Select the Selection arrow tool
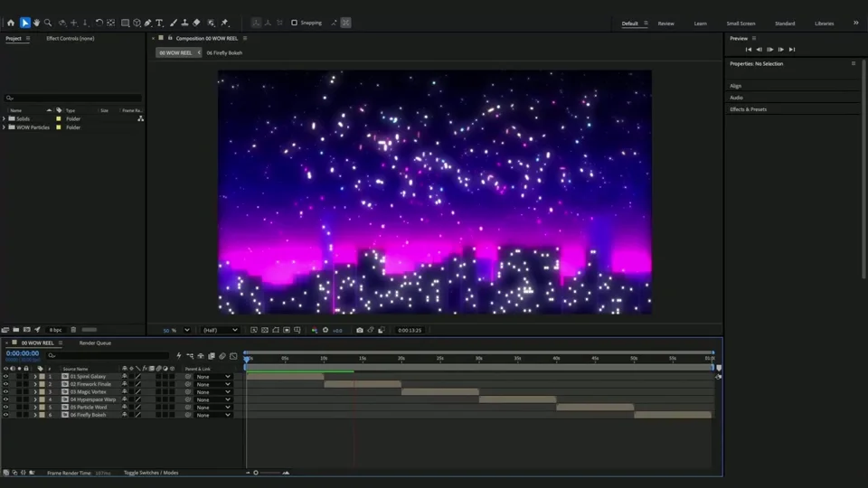This screenshot has height=488, width=868. pyautogui.click(x=25, y=23)
